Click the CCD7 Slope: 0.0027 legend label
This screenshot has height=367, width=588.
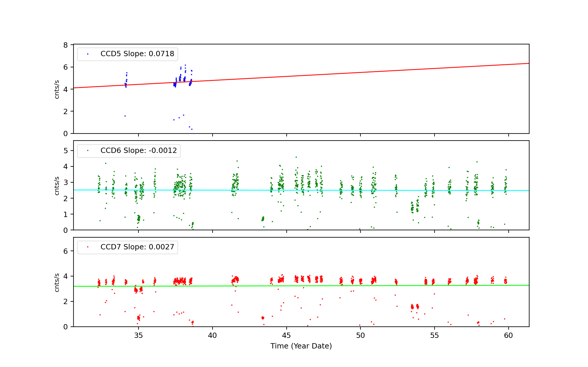[137, 247]
